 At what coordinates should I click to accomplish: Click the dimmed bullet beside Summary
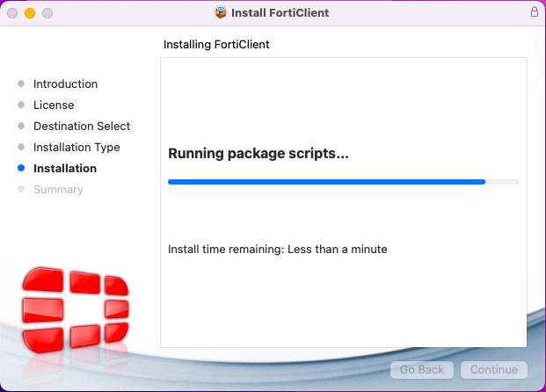(21, 190)
